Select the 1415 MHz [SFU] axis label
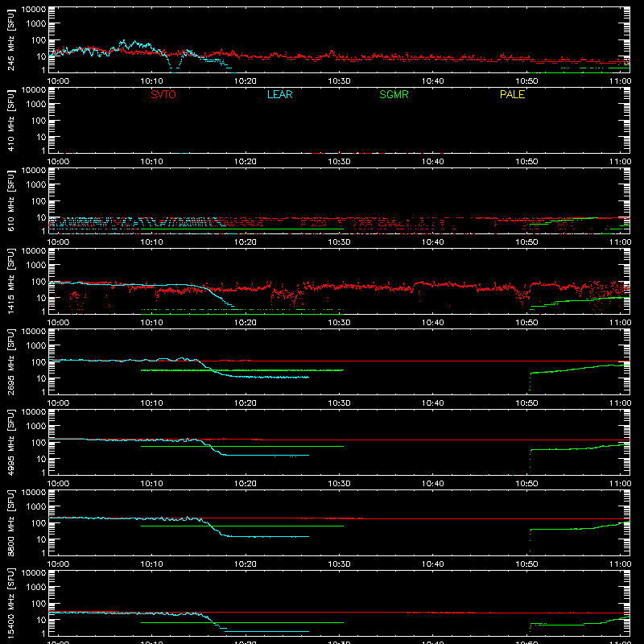Image resolution: width=644 pixels, height=644 pixels. 11,282
